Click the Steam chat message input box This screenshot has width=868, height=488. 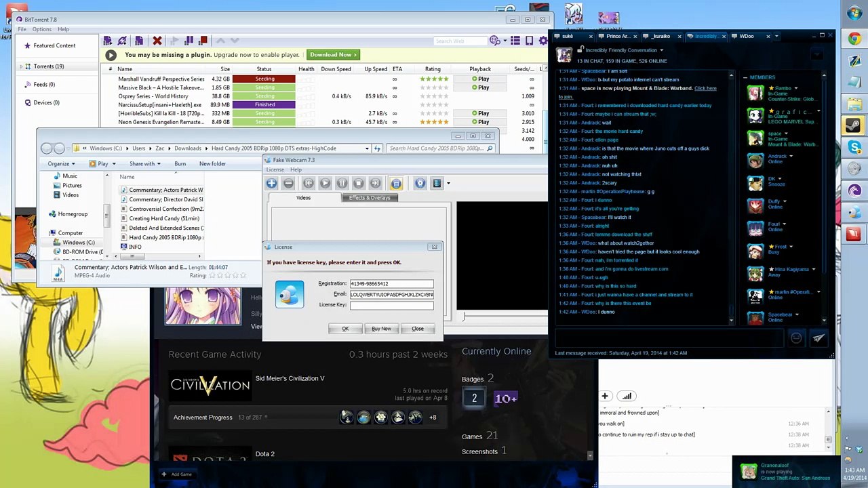[669, 338]
